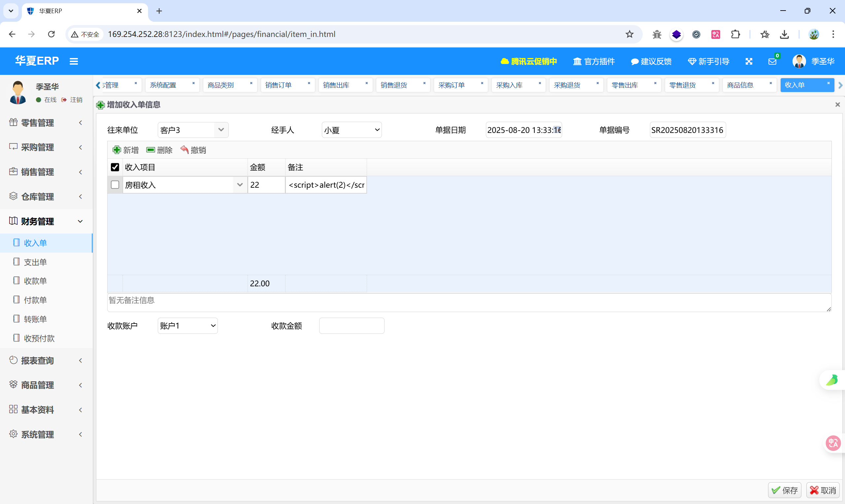Click the 注销 logout icon in sidebar
Image resolution: width=845 pixels, height=504 pixels.
[x=64, y=100]
